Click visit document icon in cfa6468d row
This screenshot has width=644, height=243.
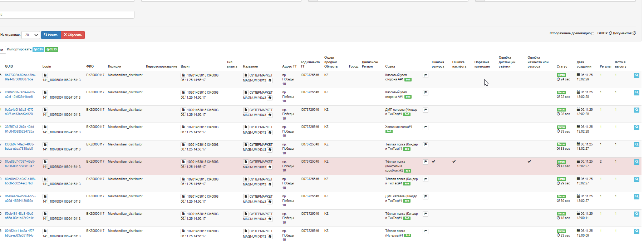point(183,93)
